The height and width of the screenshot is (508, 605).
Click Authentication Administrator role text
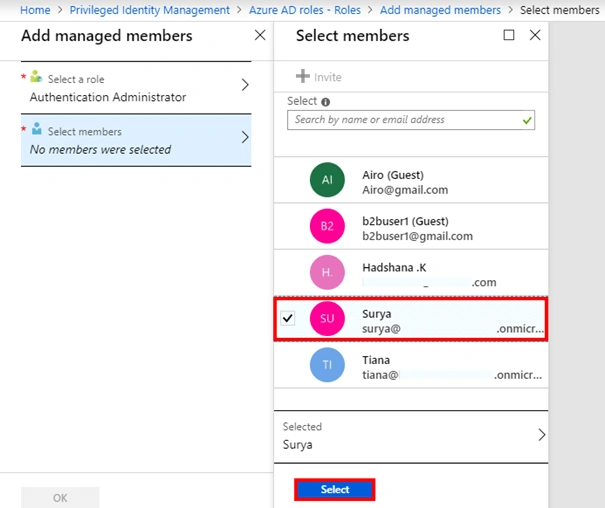(108, 97)
